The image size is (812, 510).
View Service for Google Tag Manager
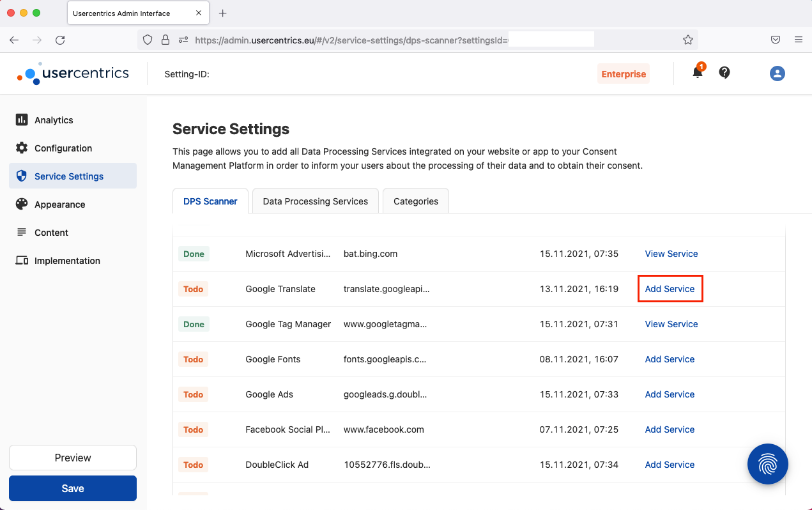click(x=671, y=324)
